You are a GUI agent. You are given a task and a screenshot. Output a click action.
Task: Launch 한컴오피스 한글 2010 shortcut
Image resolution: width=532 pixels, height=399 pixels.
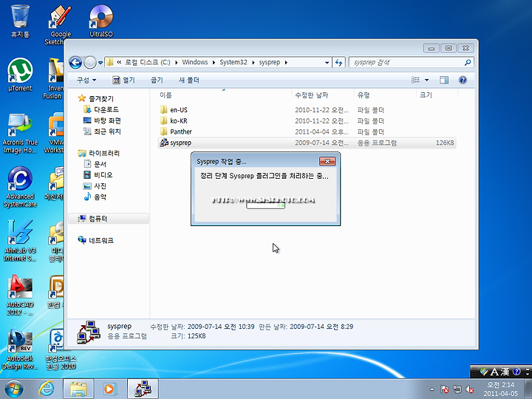coord(61,349)
